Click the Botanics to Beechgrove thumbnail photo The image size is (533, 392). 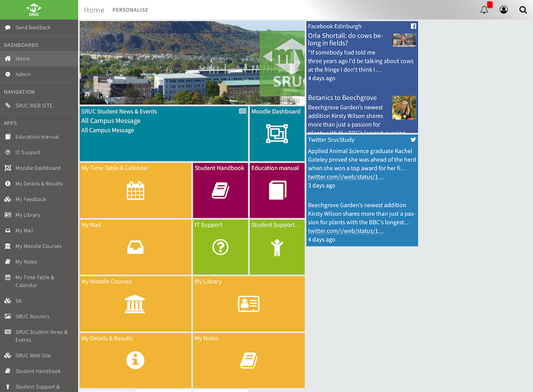404,107
